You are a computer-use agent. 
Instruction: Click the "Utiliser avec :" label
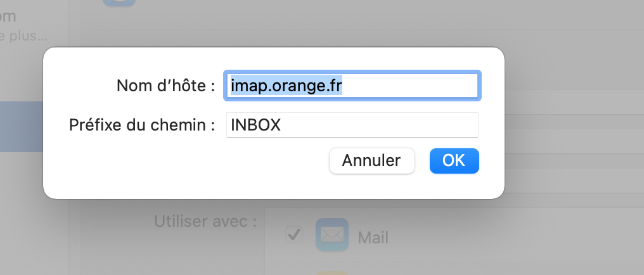205,222
